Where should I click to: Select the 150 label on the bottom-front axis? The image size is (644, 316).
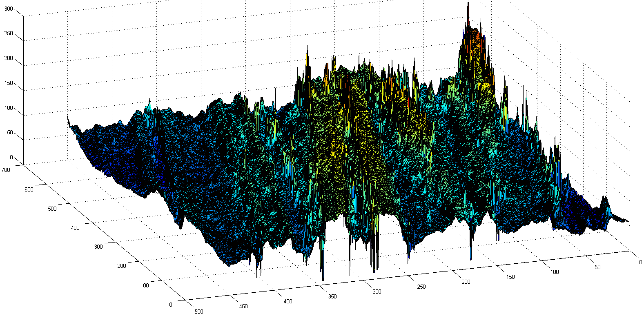510,277
